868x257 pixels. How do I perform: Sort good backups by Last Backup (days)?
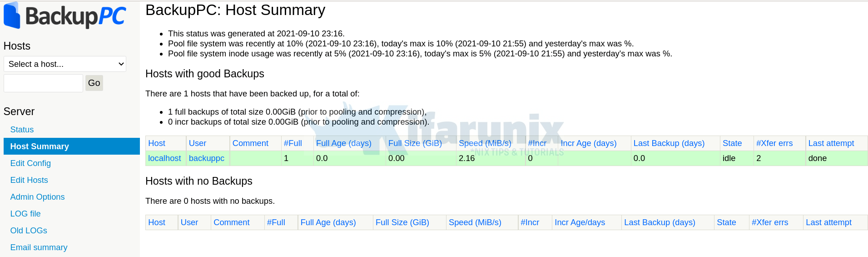pos(669,143)
